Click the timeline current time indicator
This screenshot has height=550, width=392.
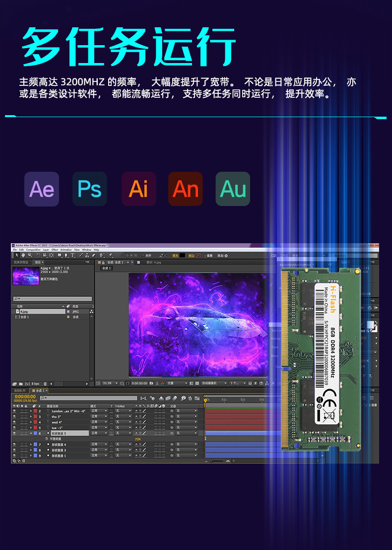pyautogui.click(x=205, y=400)
